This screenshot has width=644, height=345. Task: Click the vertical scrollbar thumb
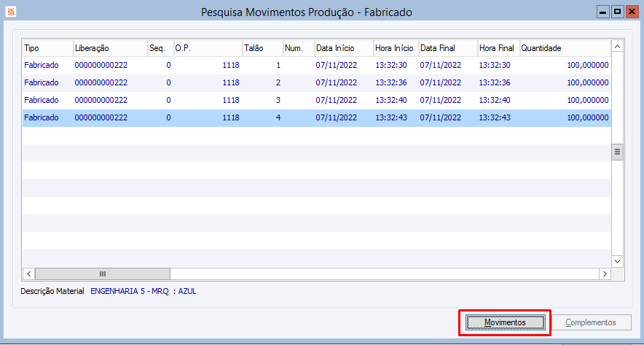click(x=617, y=152)
